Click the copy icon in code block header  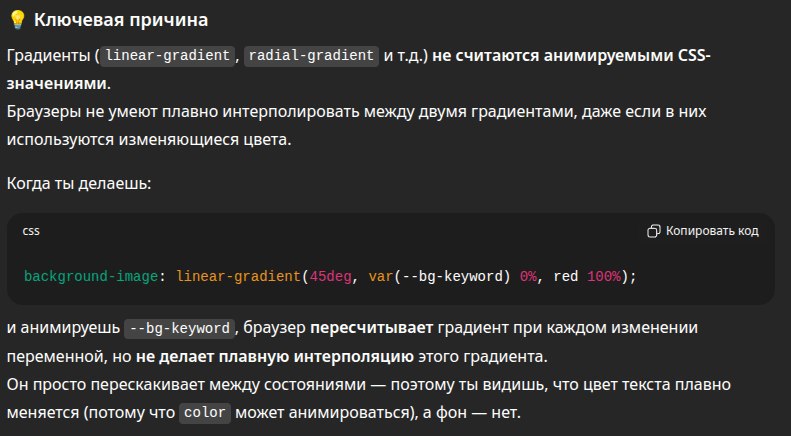pos(653,231)
